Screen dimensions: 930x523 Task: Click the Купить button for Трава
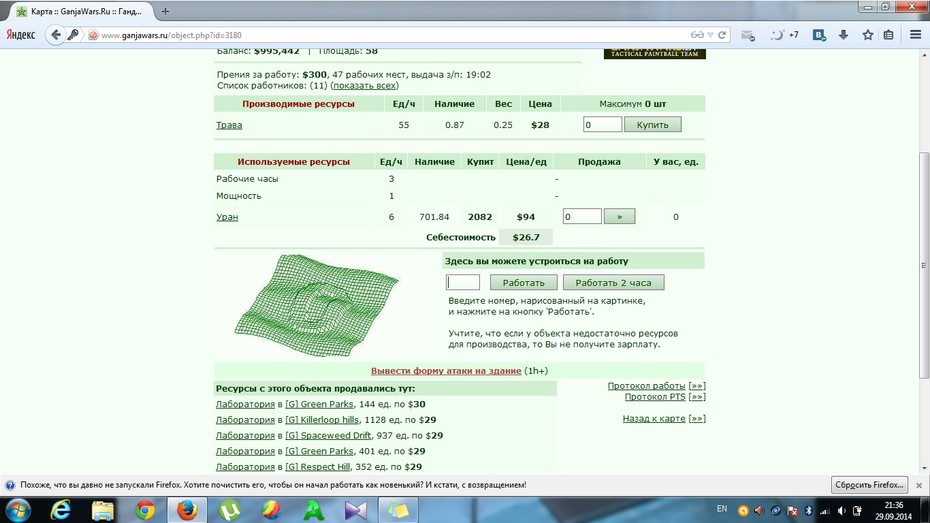coord(652,125)
